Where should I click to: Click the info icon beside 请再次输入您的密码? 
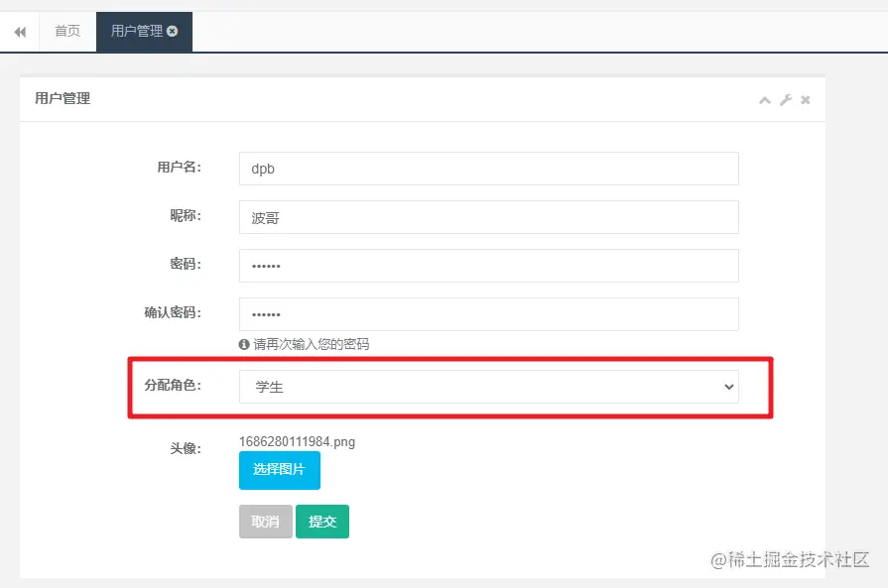pyautogui.click(x=244, y=344)
